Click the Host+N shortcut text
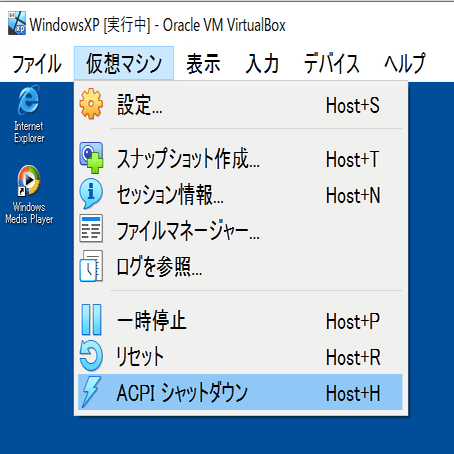 [x=353, y=195]
